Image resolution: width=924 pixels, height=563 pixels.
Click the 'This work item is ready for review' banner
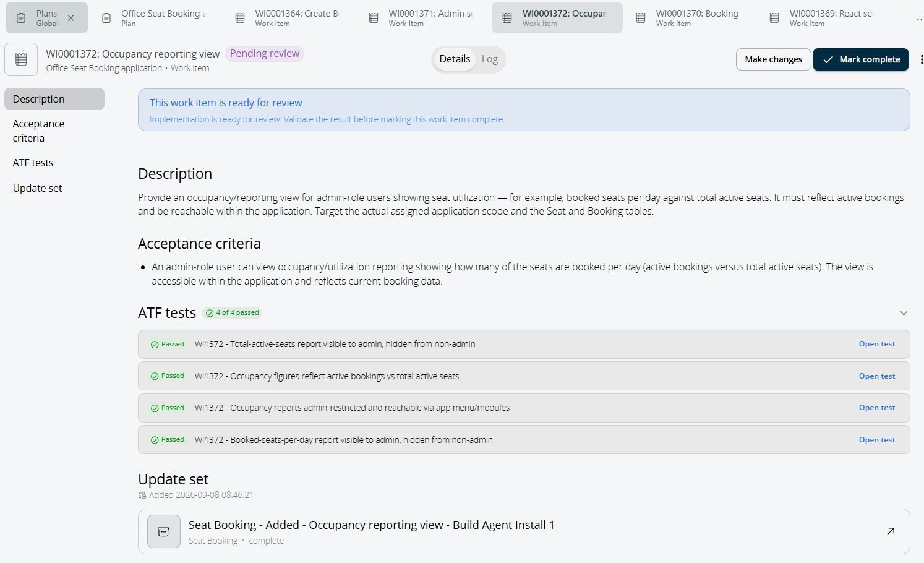524,110
